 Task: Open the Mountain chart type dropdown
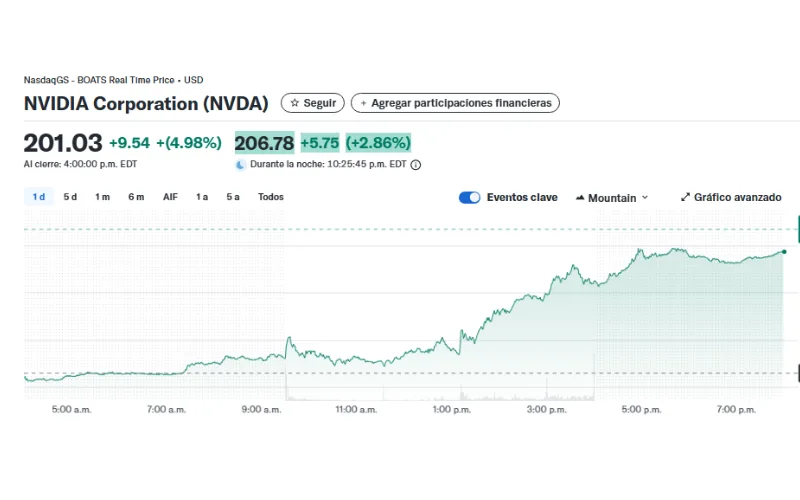click(612, 198)
